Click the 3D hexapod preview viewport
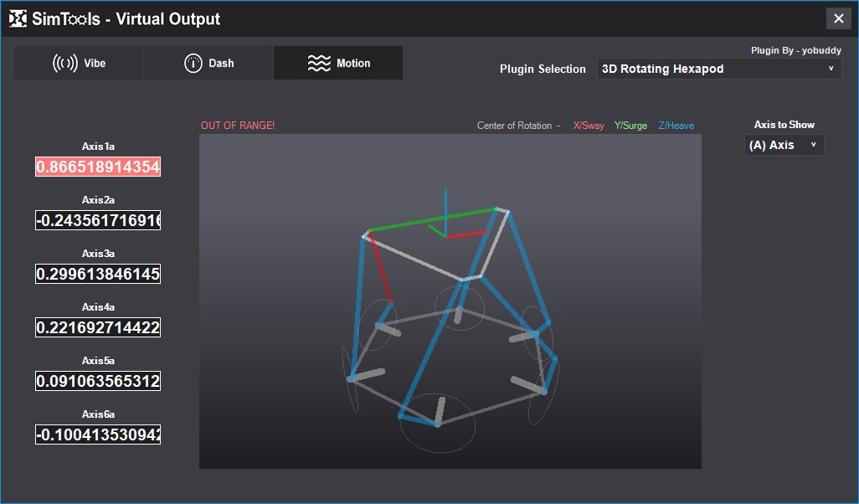 (450, 301)
